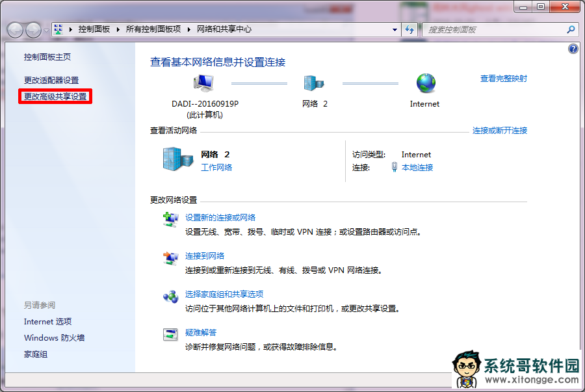Click the 本地连接 adapter plug icon
The image size is (585, 392).
[x=395, y=167]
